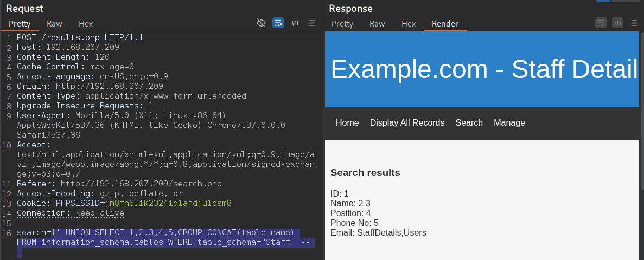Open Response panel hamburger options menu

tap(635, 23)
